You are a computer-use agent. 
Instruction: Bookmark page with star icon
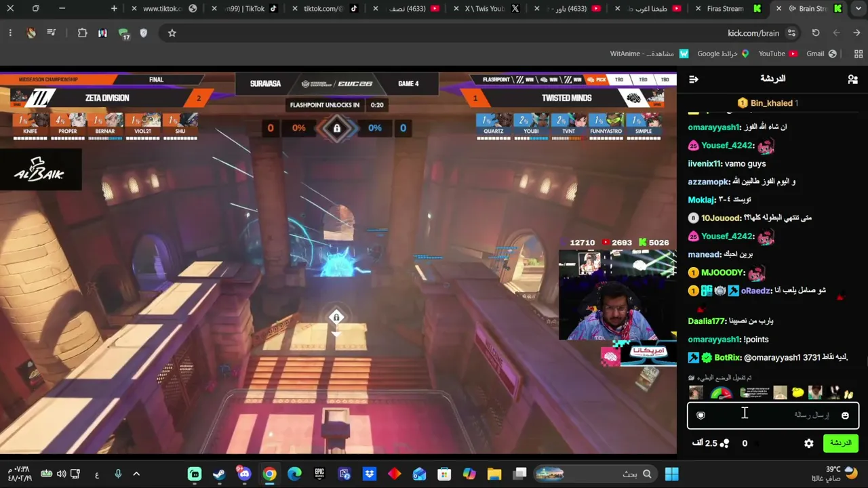[x=172, y=33]
